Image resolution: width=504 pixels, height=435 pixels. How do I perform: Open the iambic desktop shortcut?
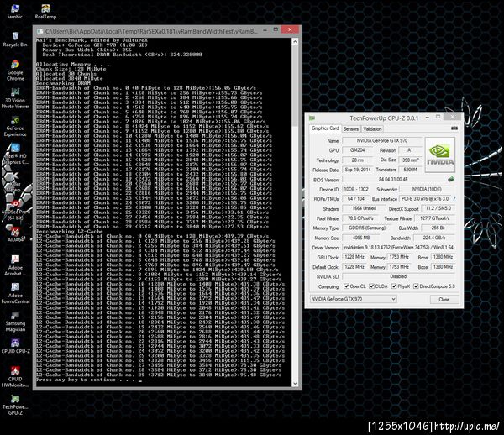[15, 12]
